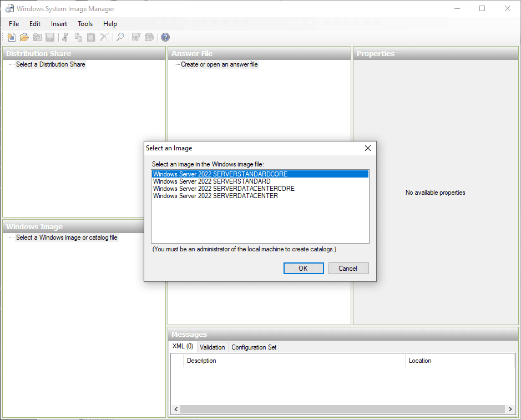Open an existing answer file
521x420 pixels.
click(x=24, y=37)
